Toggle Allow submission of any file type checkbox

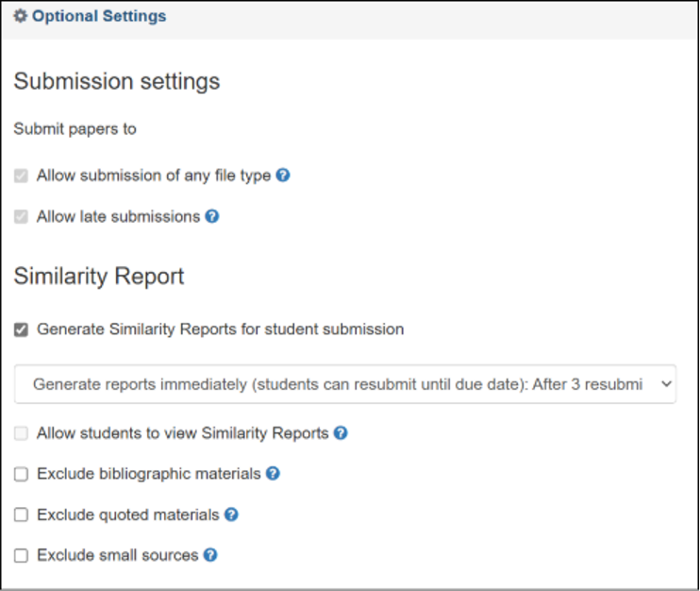tap(21, 176)
